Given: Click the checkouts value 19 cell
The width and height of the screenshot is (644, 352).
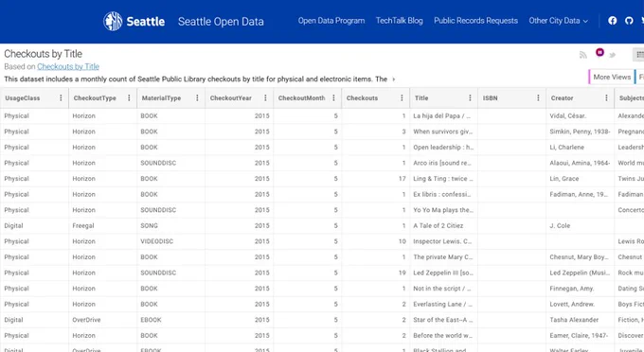Looking at the screenshot, I should pyautogui.click(x=375, y=273).
